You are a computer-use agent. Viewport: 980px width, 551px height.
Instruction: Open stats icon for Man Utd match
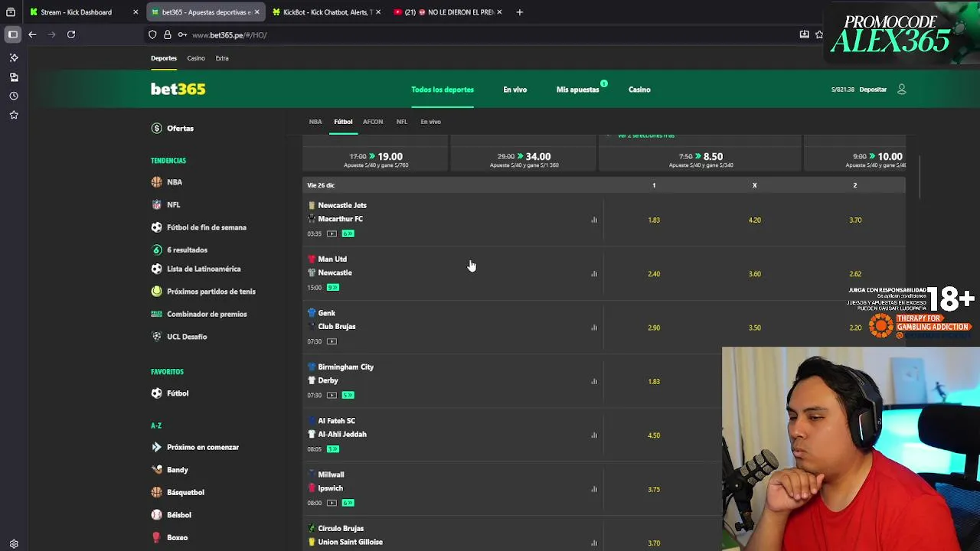tap(594, 274)
